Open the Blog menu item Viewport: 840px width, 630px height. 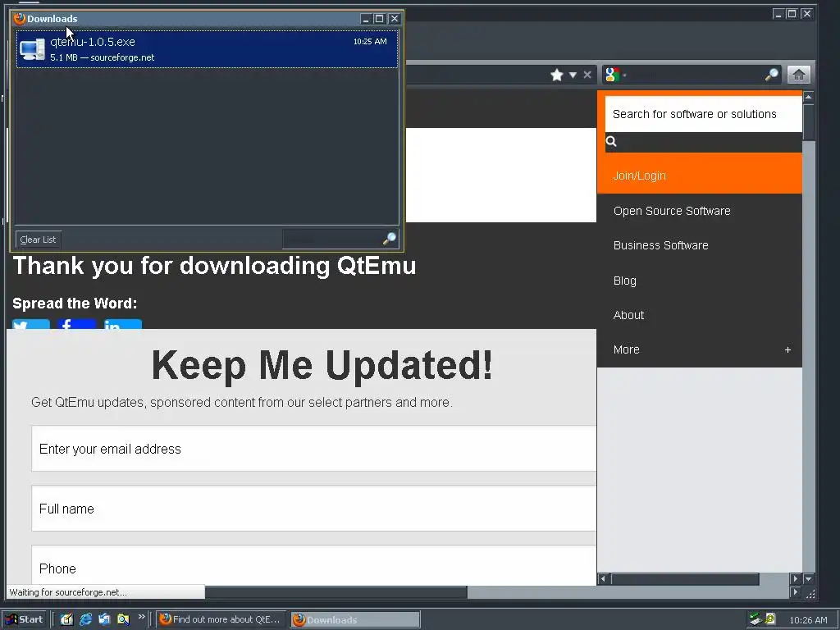(x=624, y=281)
